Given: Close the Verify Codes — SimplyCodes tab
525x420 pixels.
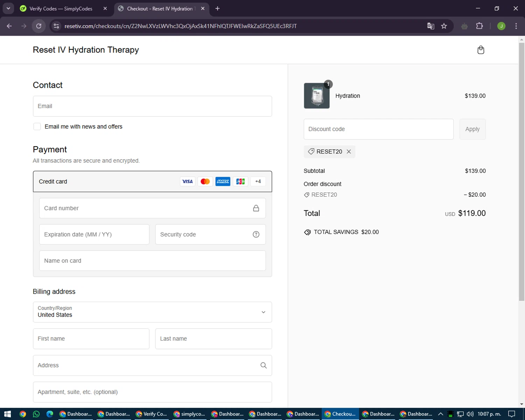Looking at the screenshot, I should [x=105, y=8].
